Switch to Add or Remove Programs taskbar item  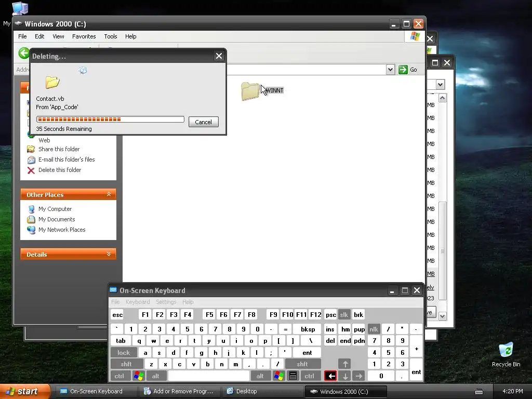click(180, 391)
